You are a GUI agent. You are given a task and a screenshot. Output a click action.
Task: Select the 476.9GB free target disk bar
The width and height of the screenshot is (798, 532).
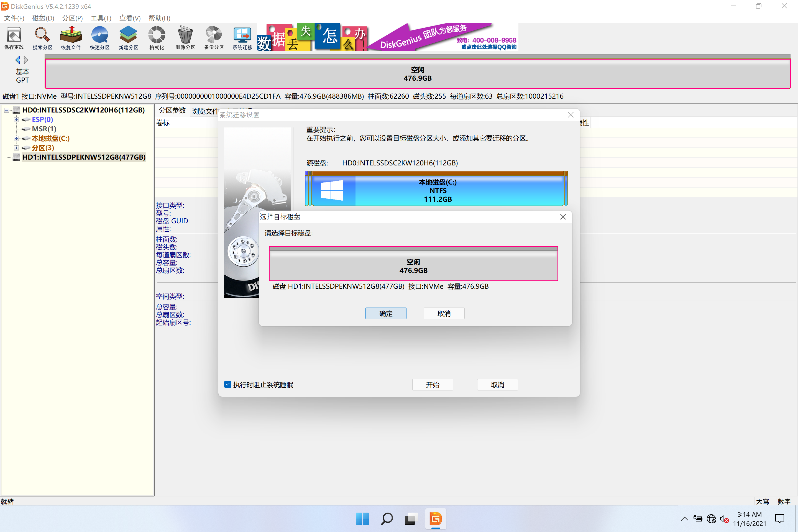pyautogui.click(x=413, y=264)
